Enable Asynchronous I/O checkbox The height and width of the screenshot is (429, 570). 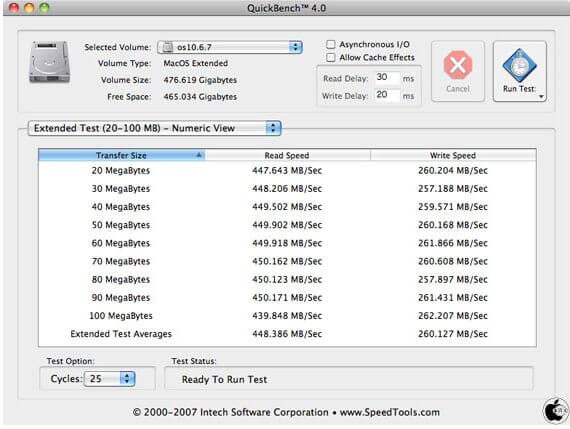[330, 44]
